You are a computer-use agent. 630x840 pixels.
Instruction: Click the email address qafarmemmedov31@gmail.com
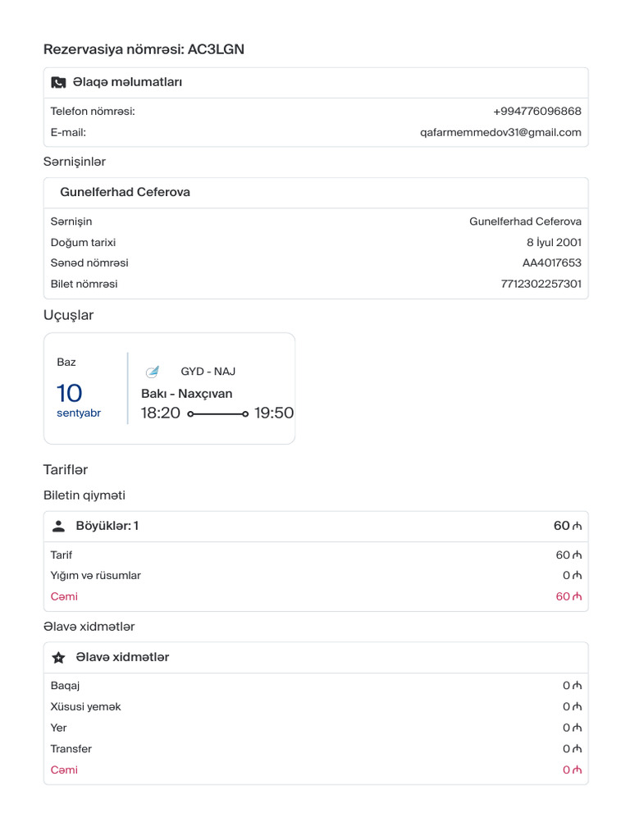pyautogui.click(x=500, y=132)
